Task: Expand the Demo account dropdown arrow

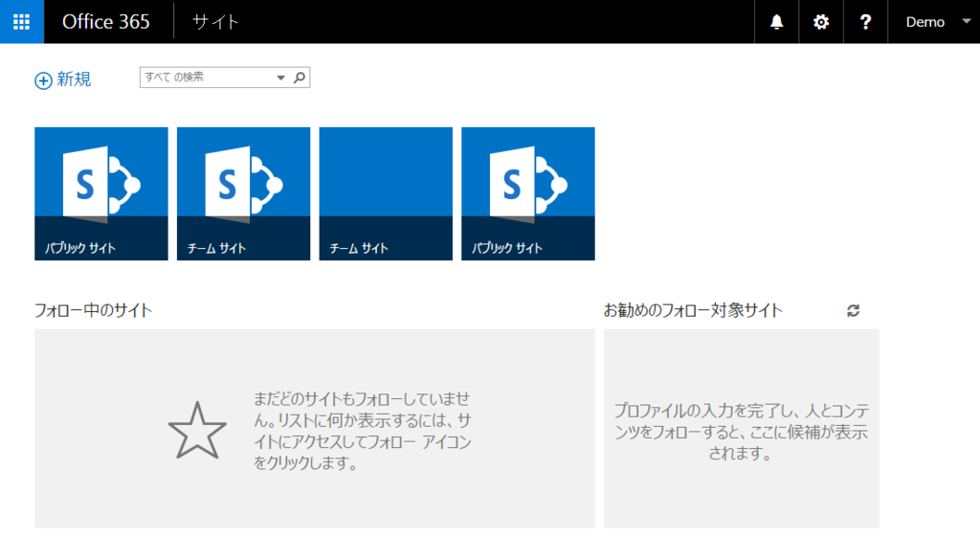Action: pos(967,21)
